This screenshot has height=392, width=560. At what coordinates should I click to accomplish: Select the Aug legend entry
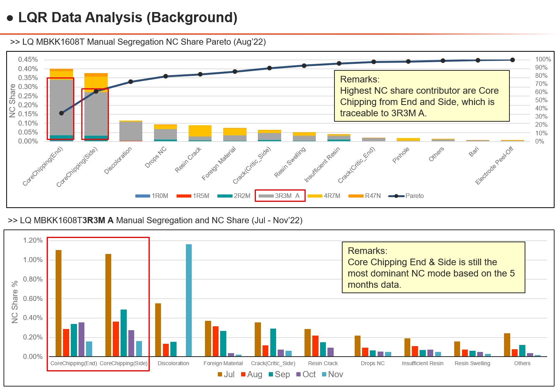click(x=252, y=374)
